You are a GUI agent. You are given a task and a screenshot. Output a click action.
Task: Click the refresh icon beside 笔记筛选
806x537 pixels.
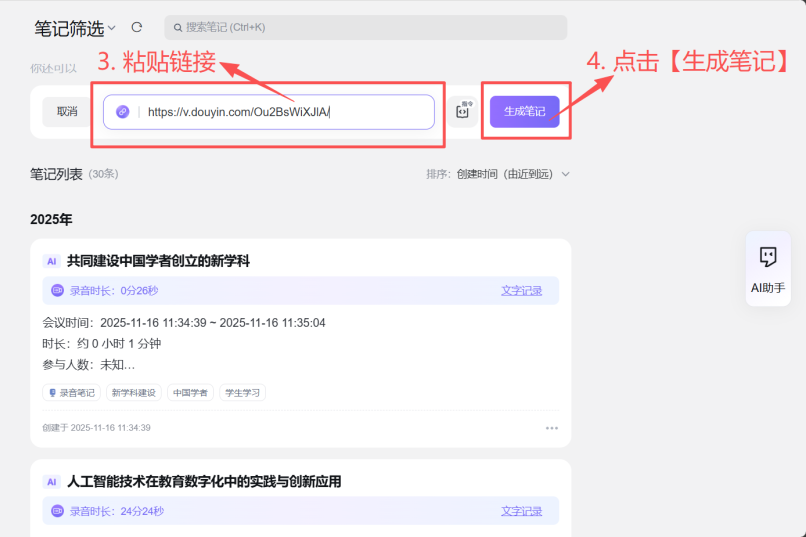(x=137, y=28)
